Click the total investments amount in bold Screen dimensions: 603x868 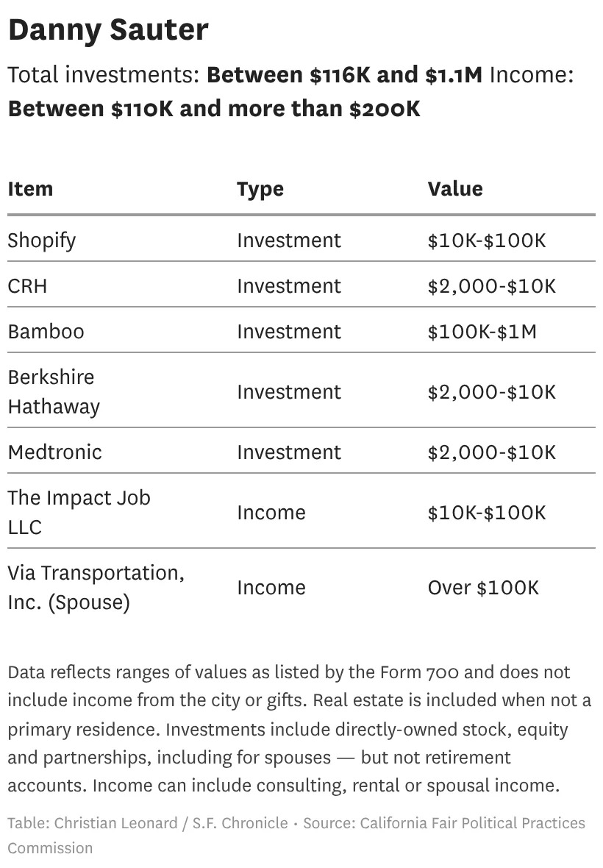click(344, 75)
